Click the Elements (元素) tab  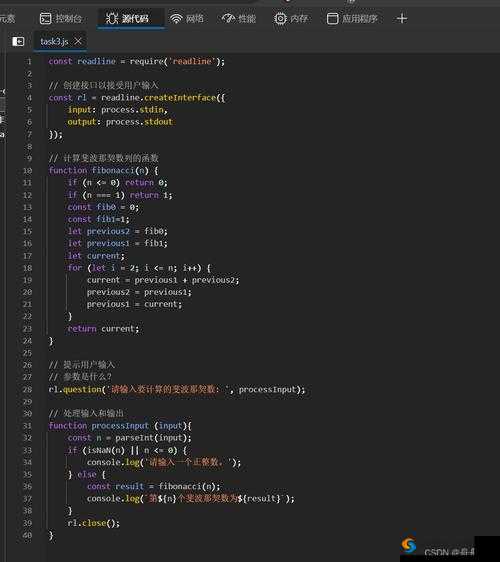click(7, 18)
